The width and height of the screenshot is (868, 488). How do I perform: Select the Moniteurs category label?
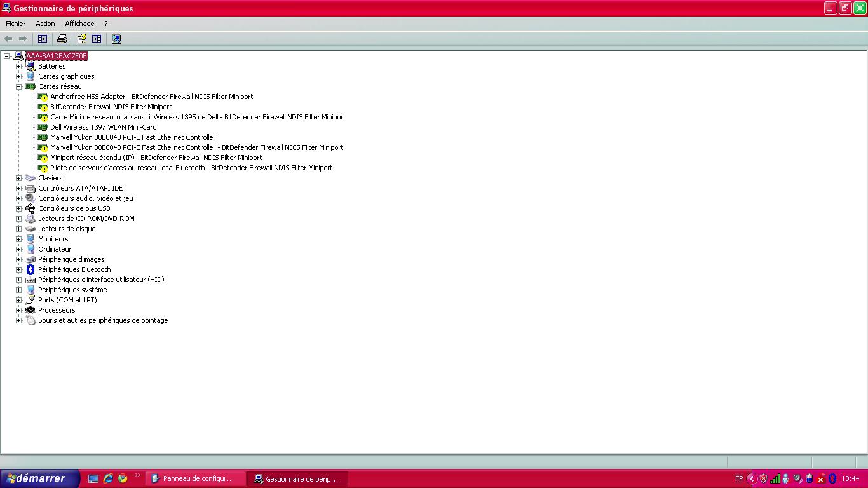point(53,239)
